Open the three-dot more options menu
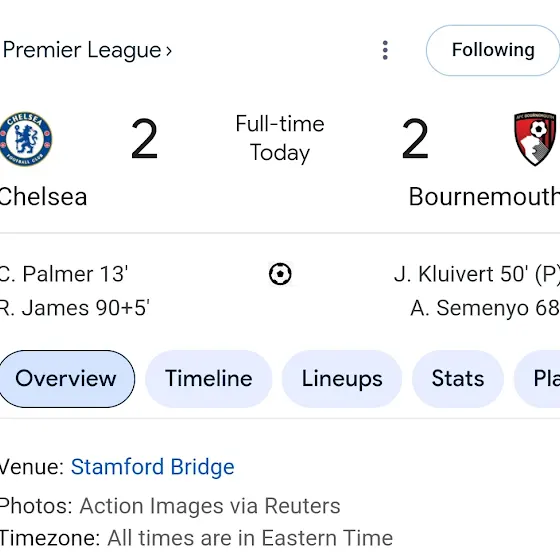Viewport: 560px width, 560px height. tap(385, 50)
